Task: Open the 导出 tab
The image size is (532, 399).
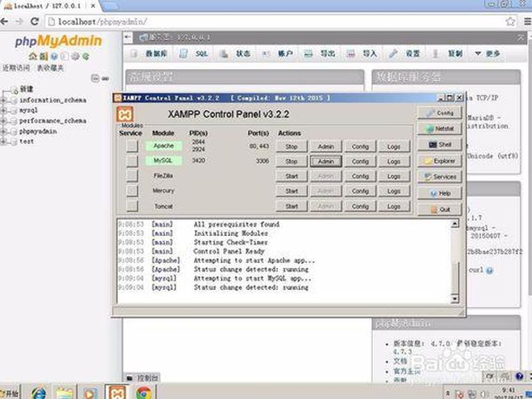Action: click(320, 54)
